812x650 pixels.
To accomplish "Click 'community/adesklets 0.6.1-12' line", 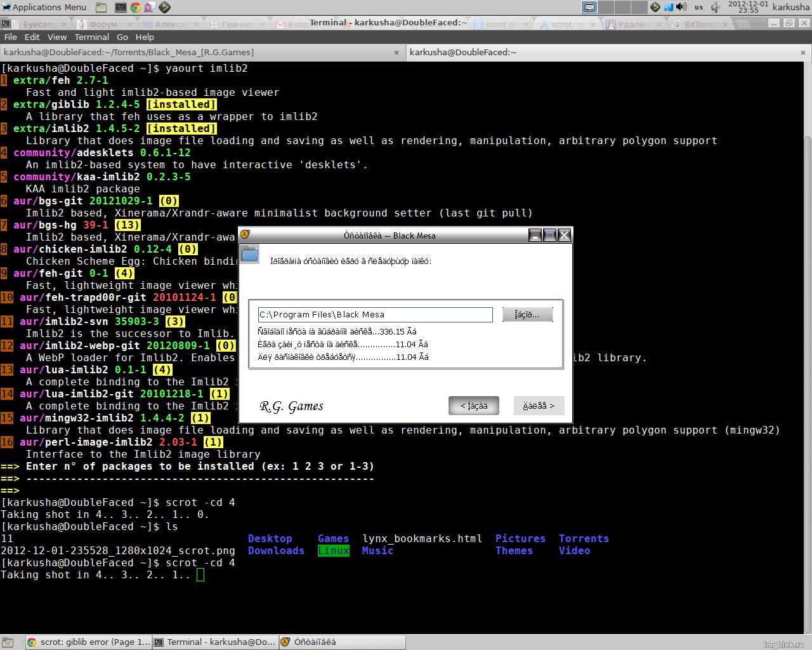I will [102, 152].
